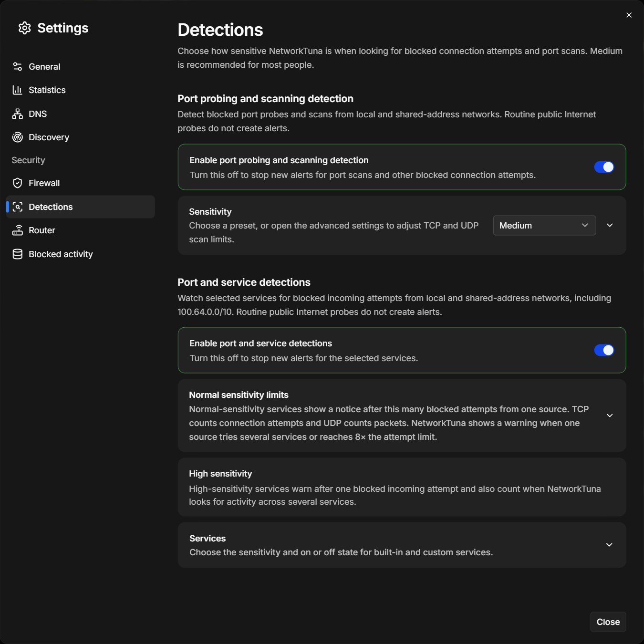644x644 pixels.
Task: Go to DNS settings
Action: 80,114
